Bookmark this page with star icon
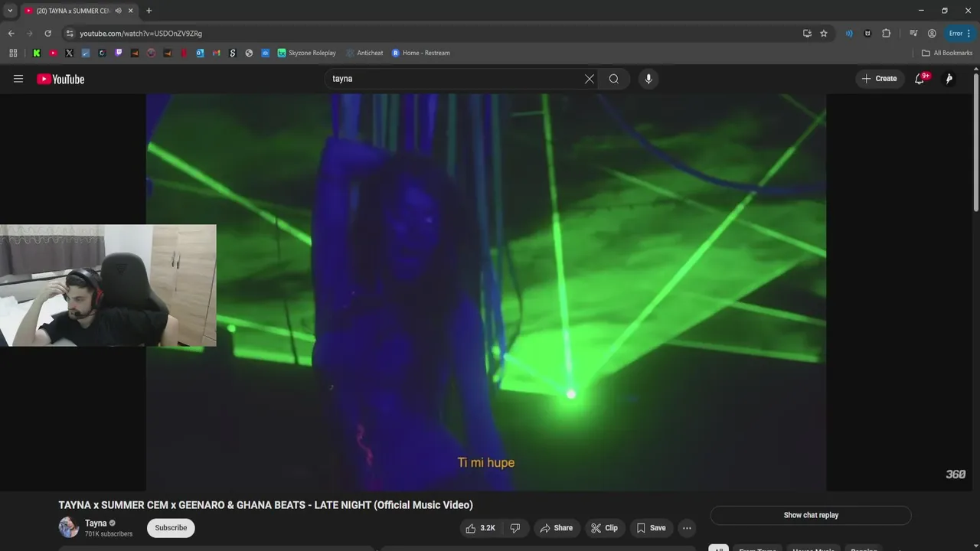This screenshot has height=551, width=980. click(824, 34)
